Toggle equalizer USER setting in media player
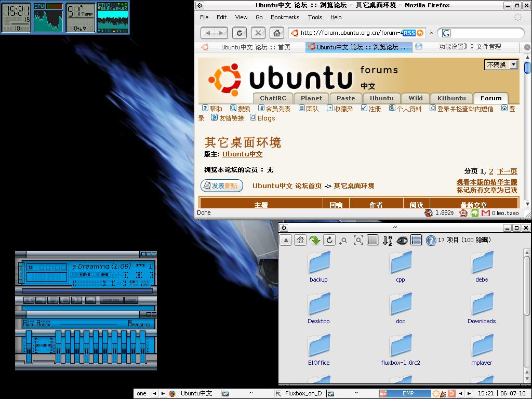This screenshot has height=399, width=532. pos(44,324)
